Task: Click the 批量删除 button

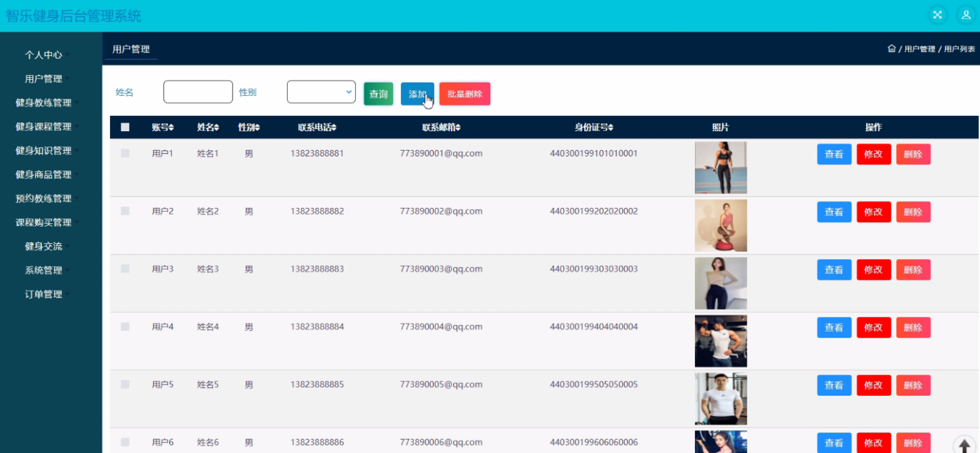Action: pyautogui.click(x=465, y=94)
